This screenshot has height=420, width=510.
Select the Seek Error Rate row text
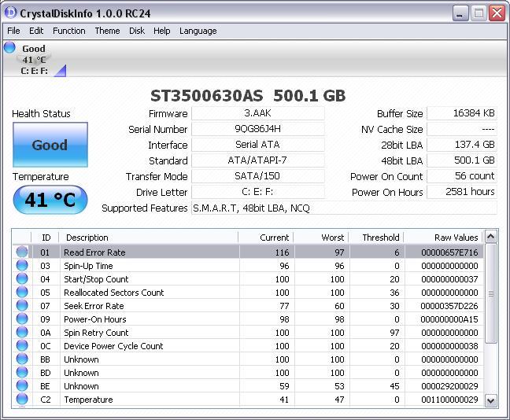pyautogui.click(x=94, y=306)
